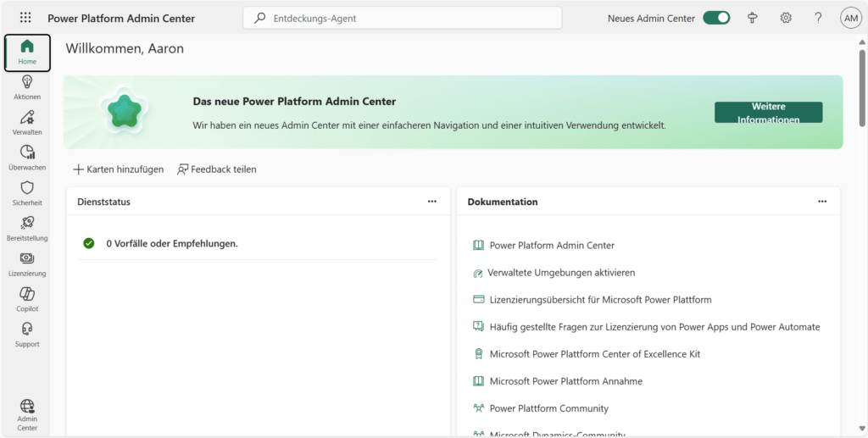Open Dokumentation card more options menu
Image resolution: width=868 pixels, height=438 pixels.
[x=822, y=202]
